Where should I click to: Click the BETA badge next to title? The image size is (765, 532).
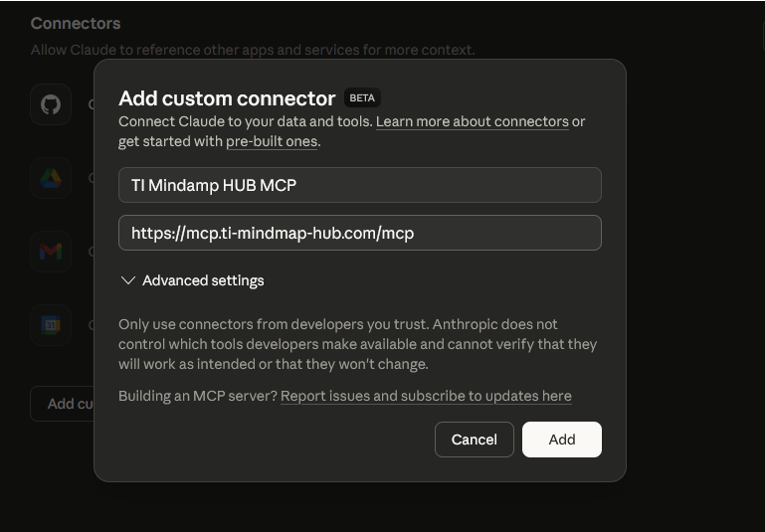coord(362,98)
